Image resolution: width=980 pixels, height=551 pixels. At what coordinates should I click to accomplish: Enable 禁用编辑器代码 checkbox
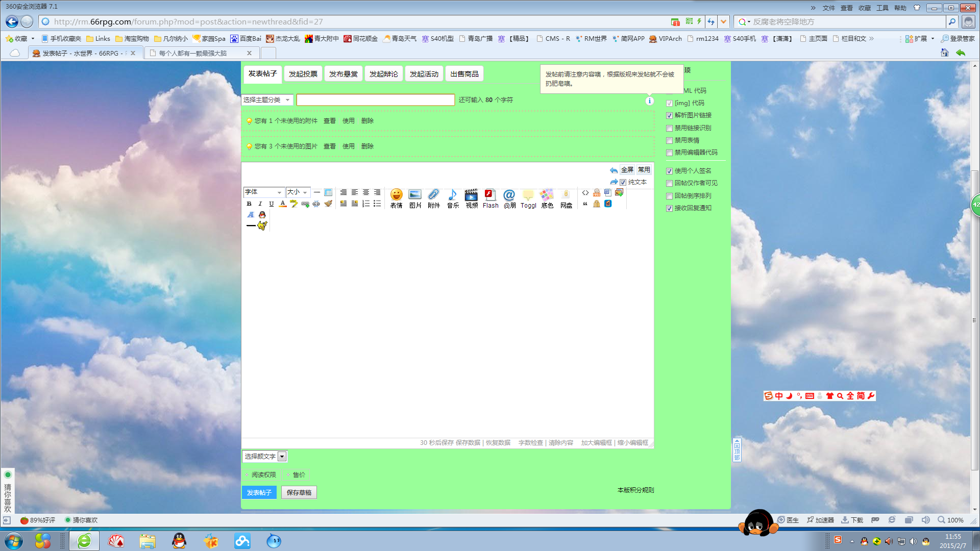click(x=669, y=153)
